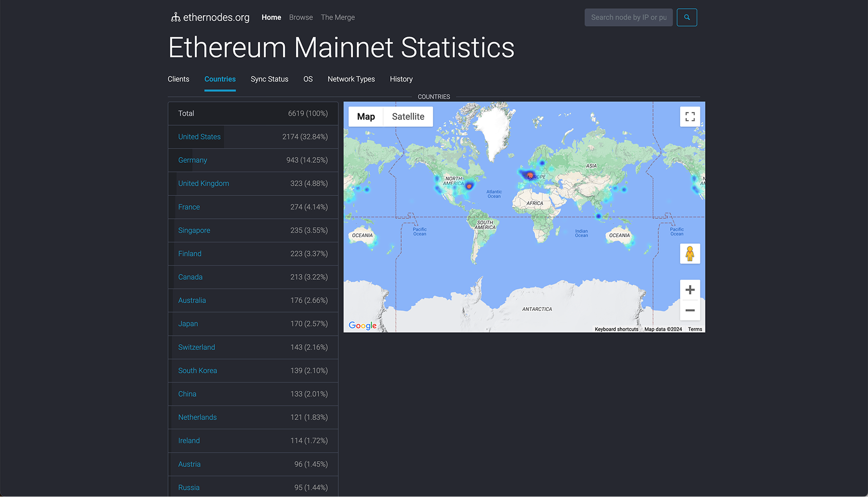This screenshot has height=497, width=868.
Task: Zoom out of the map with minus
Action: click(x=690, y=310)
